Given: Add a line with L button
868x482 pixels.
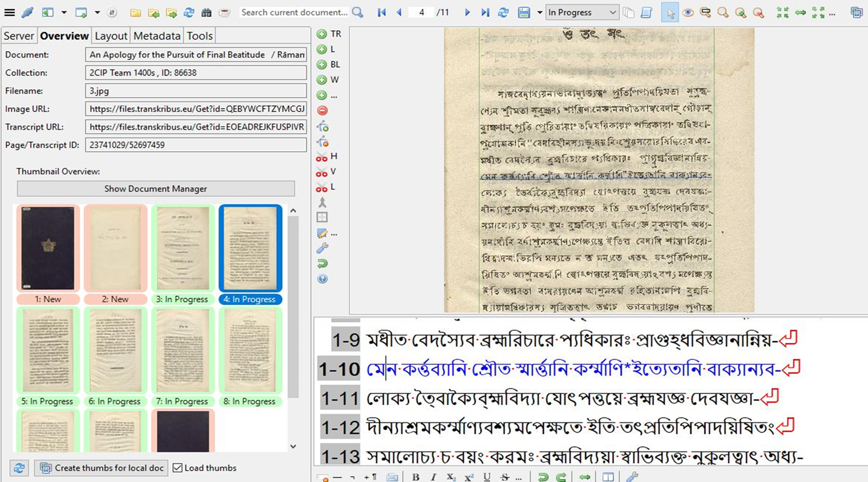Looking at the screenshot, I should [x=326, y=49].
